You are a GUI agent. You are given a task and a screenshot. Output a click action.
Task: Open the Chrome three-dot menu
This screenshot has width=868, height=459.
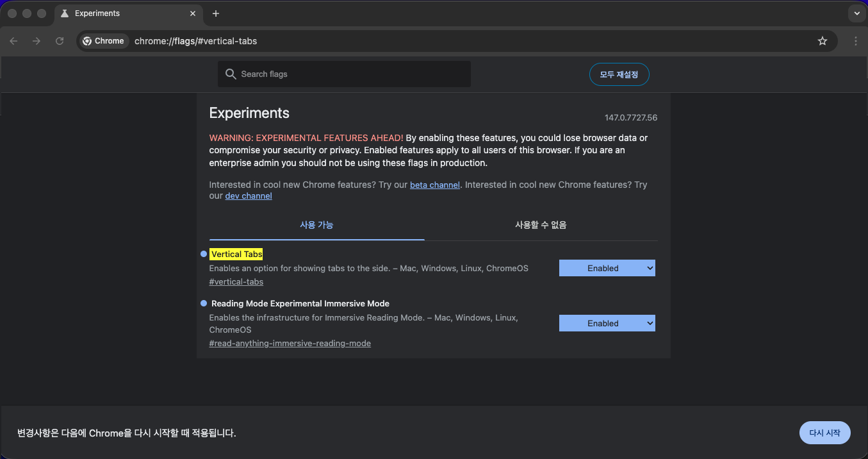tap(856, 41)
